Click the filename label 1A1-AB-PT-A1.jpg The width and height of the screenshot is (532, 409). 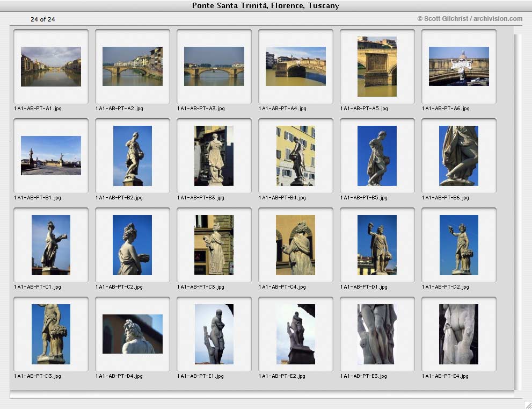click(38, 109)
